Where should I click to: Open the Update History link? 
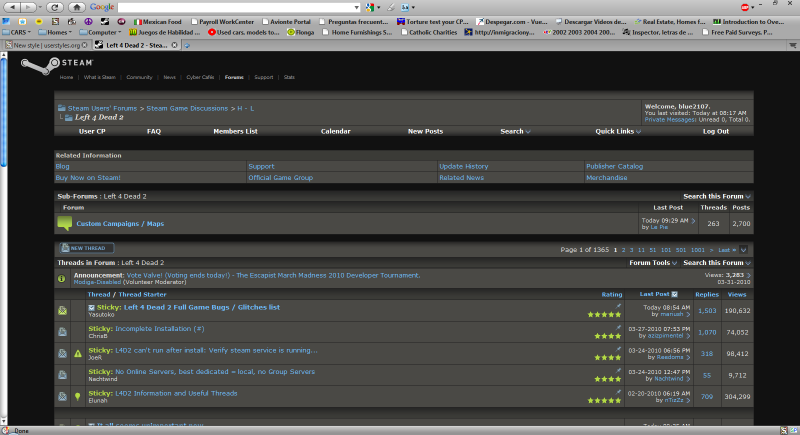463,167
